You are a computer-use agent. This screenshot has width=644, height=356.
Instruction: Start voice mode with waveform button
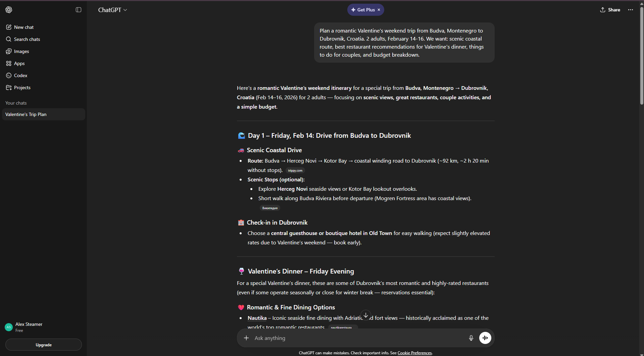485,338
